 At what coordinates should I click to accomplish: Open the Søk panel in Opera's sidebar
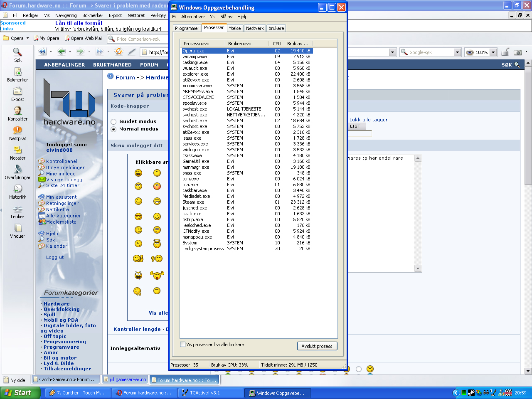(x=17, y=54)
